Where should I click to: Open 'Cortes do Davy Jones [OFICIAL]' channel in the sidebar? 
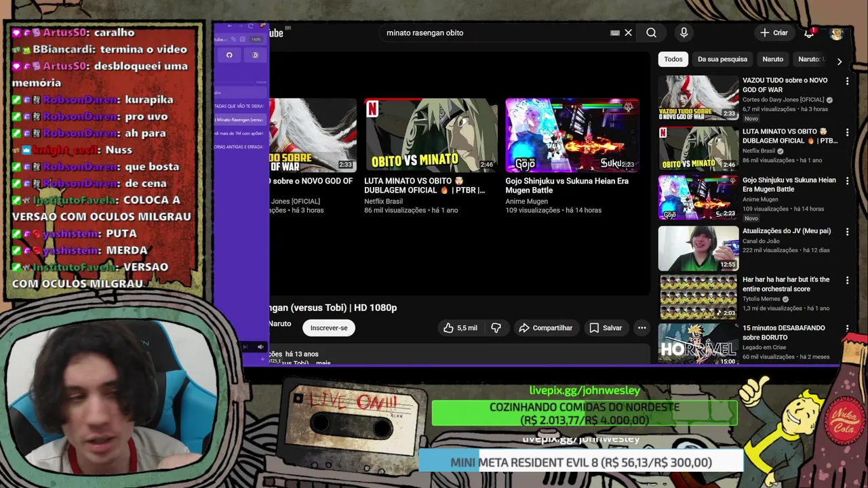pyautogui.click(x=783, y=100)
